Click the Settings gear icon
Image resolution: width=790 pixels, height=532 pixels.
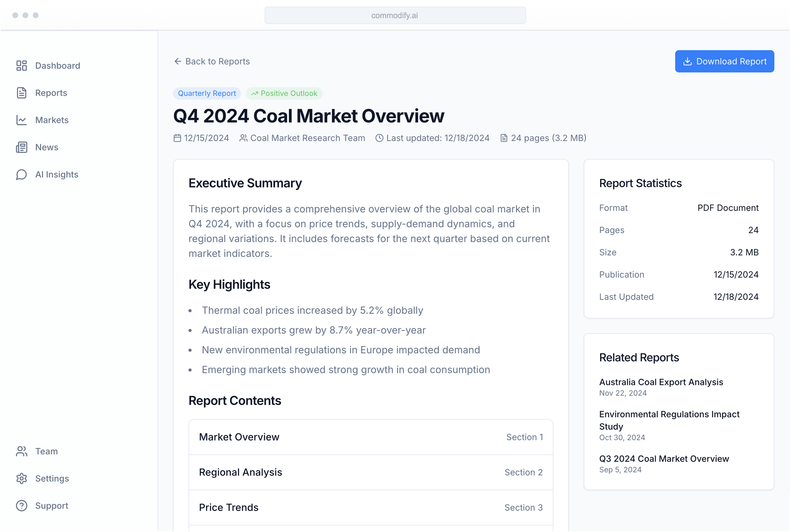point(21,478)
